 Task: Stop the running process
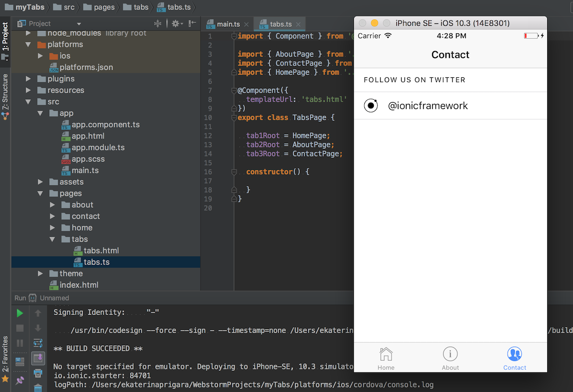[x=20, y=328]
